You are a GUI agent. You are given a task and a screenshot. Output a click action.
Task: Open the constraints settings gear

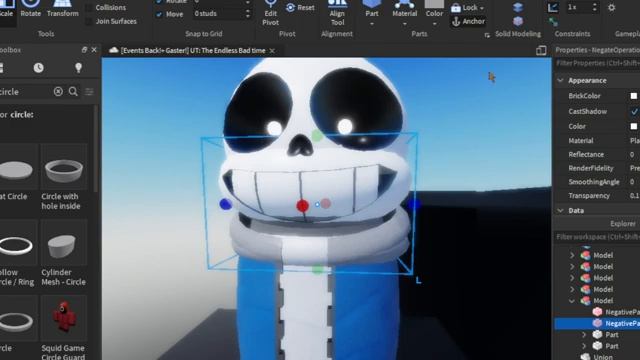(611, 7)
